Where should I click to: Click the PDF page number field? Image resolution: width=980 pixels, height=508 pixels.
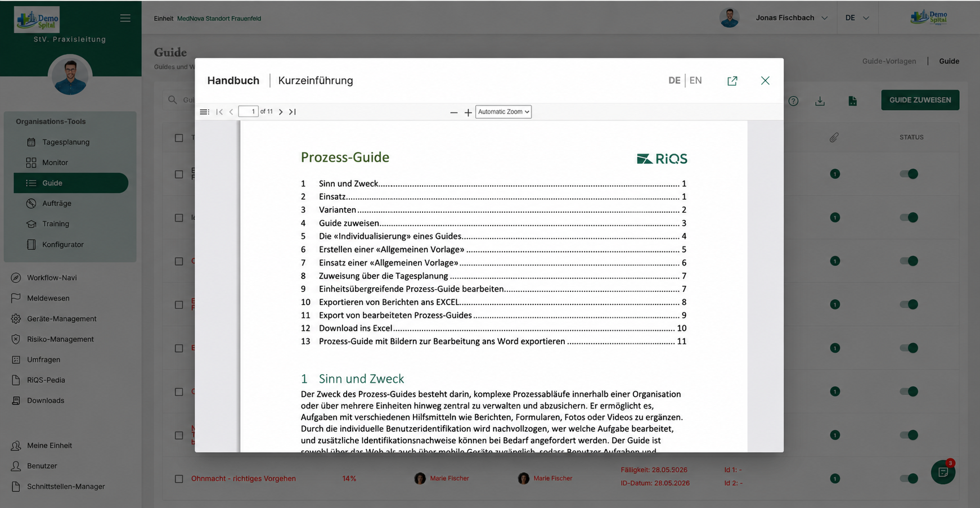click(x=248, y=111)
